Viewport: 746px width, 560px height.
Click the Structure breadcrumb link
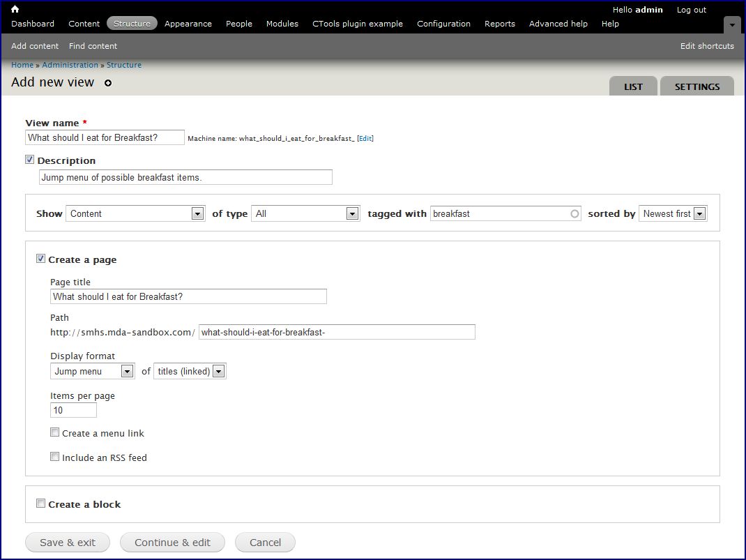point(123,65)
